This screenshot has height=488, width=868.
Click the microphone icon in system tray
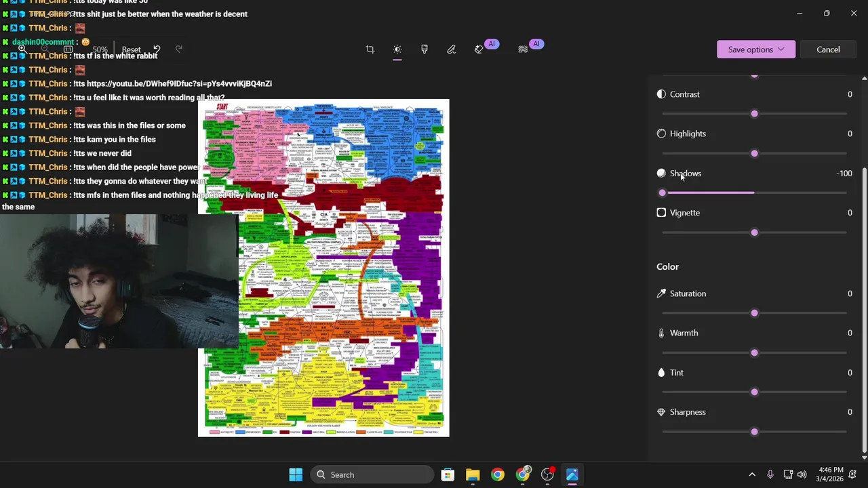coord(770,474)
